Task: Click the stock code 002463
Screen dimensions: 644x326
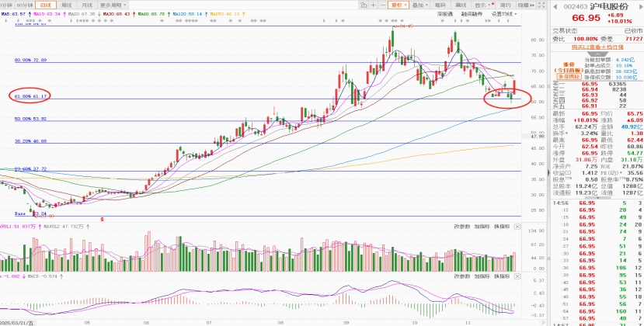Action: [575, 6]
